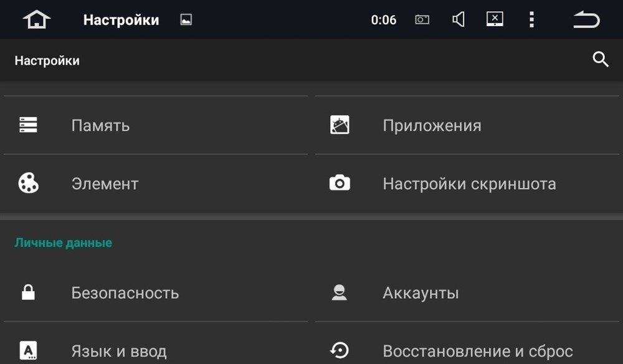Tap the image notification icon

(x=186, y=20)
